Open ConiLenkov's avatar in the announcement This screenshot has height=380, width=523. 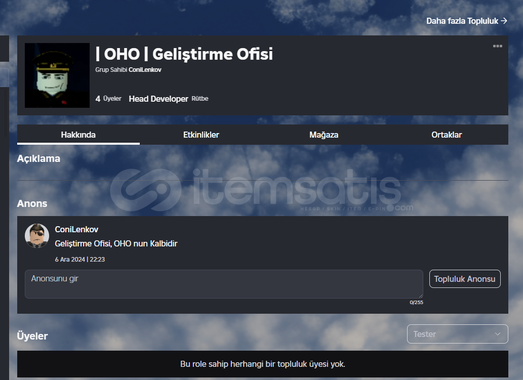click(x=37, y=236)
